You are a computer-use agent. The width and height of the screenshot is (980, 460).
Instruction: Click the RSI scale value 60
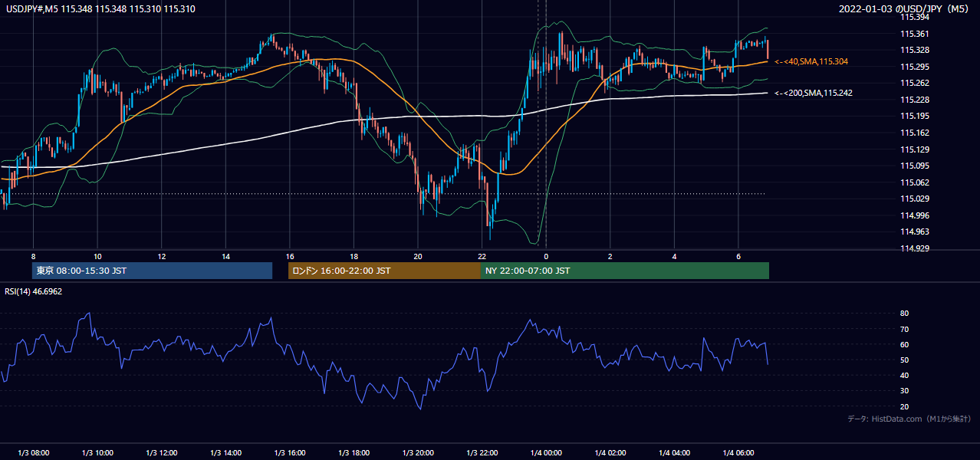pyautogui.click(x=904, y=344)
